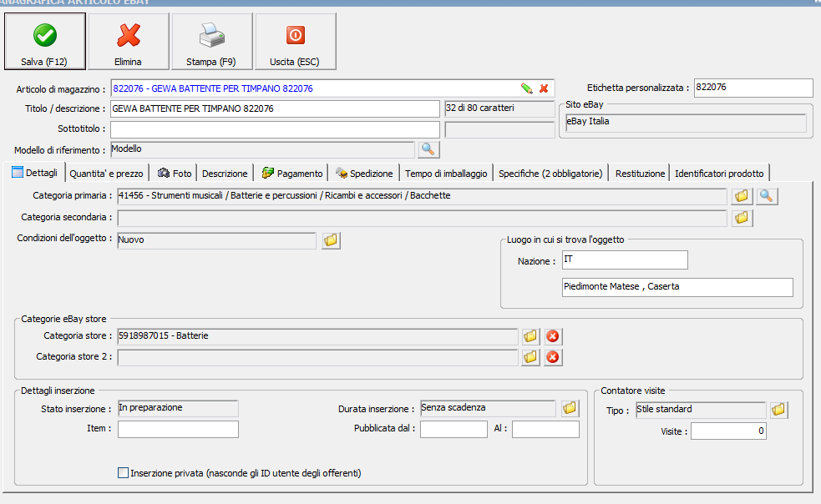Print using Stampa (F9)
Image resolution: width=821 pixels, height=504 pixels.
[x=211, y=42]
